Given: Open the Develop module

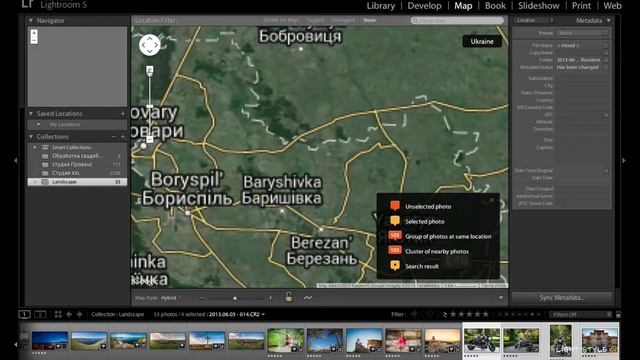Looking at the screenshot, I should (424, 6).
